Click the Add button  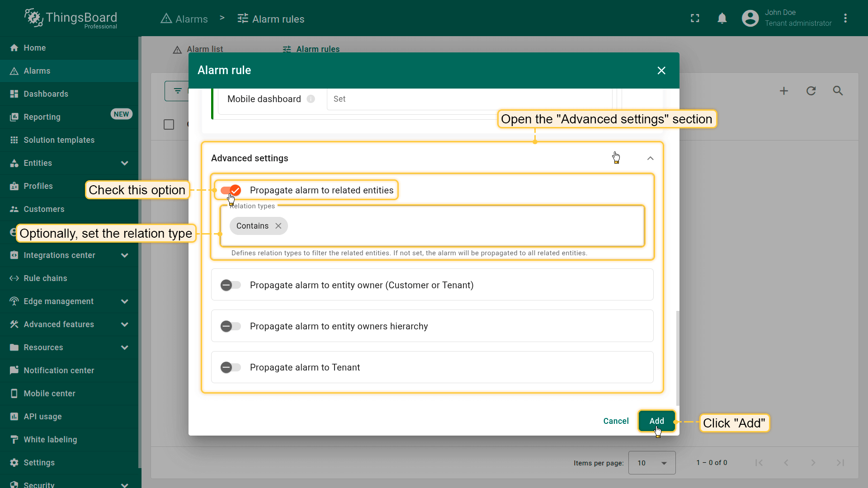[656, 421]
